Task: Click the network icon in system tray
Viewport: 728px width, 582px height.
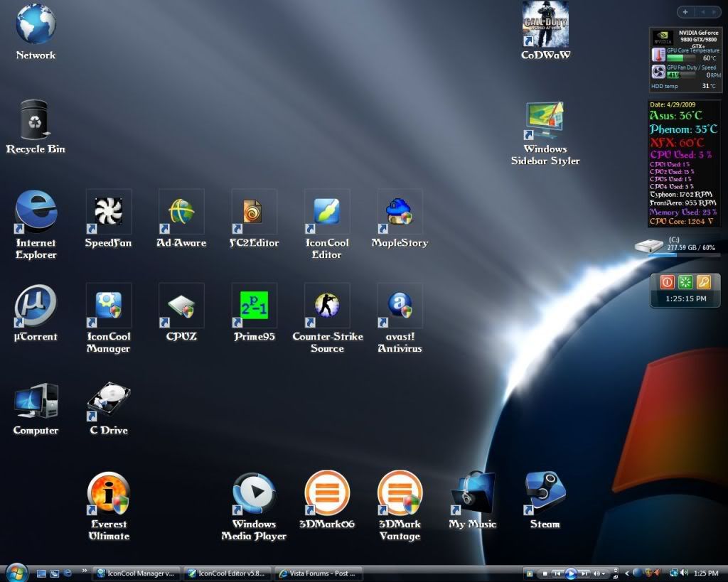Action: 674,573
